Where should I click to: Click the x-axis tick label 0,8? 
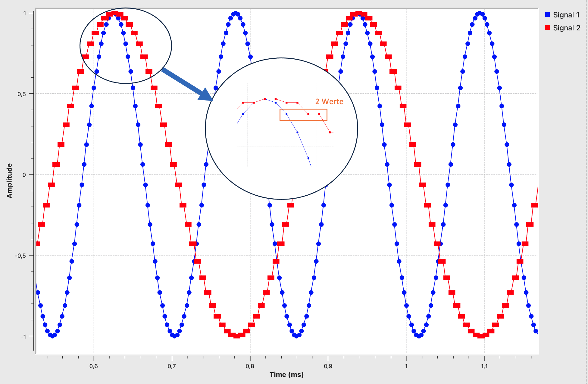click(250, 366)
